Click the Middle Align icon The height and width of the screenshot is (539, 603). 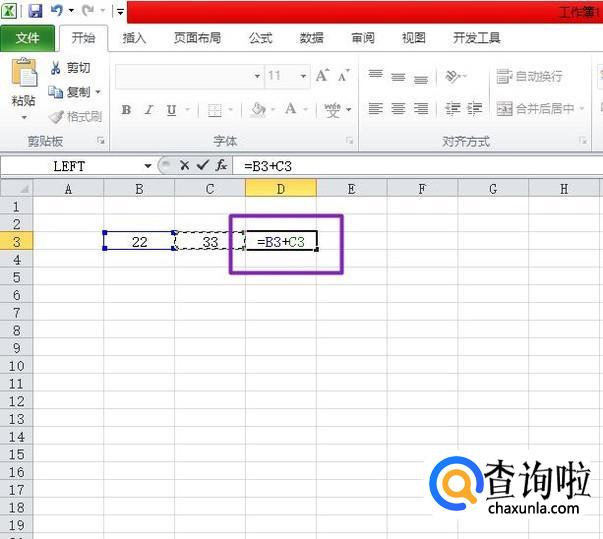click(x=398, y=77)
